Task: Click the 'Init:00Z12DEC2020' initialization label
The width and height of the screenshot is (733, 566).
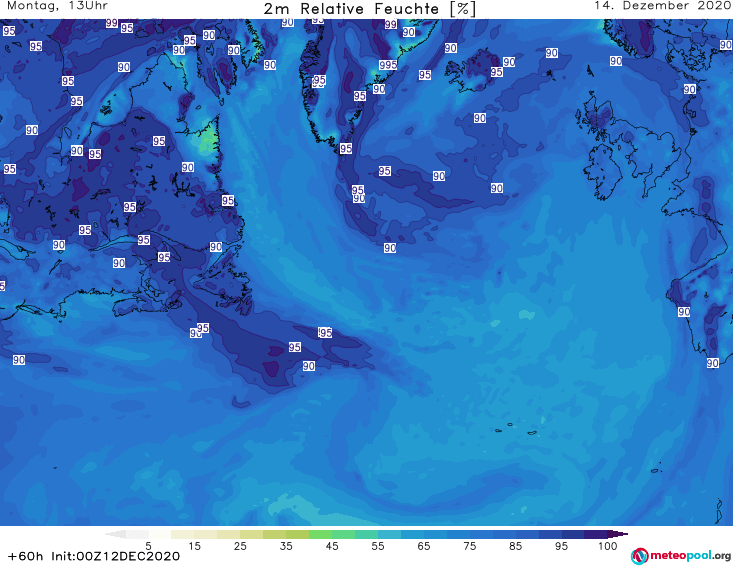Action: tap(115, 556)
